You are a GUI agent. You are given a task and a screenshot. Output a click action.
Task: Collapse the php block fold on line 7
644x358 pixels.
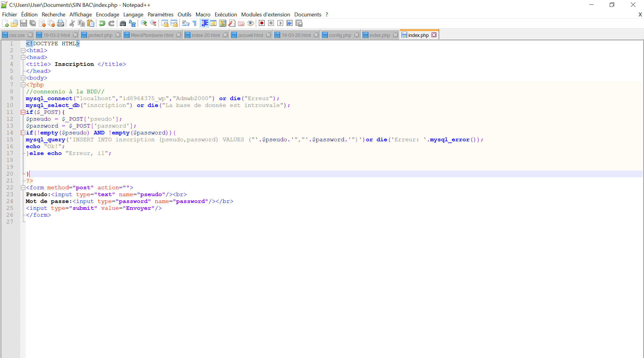point(23,85)
